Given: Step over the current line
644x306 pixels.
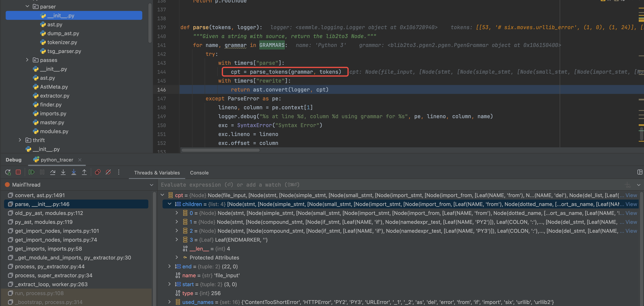Looking at the screenshot, I should pos(53,172).
